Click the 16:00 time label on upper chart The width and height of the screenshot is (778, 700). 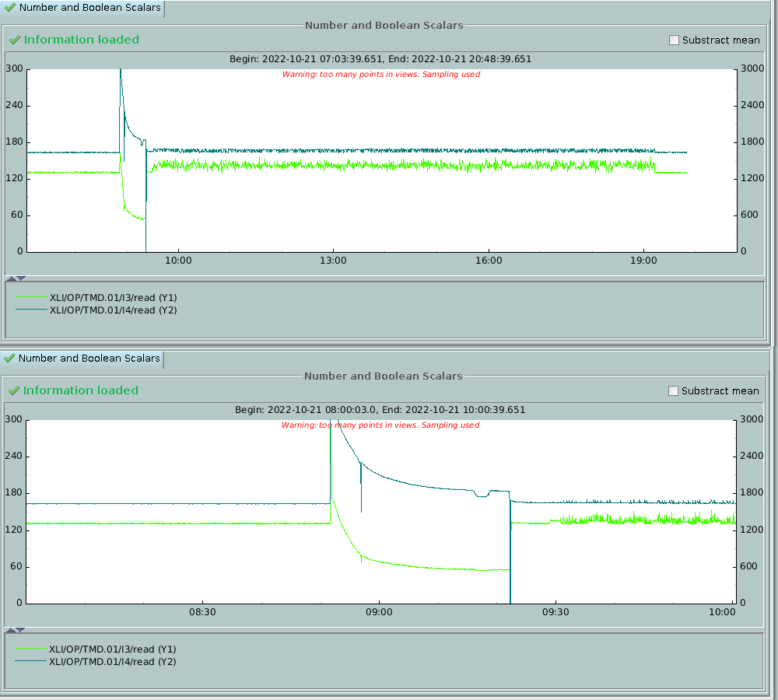[489, 261]
